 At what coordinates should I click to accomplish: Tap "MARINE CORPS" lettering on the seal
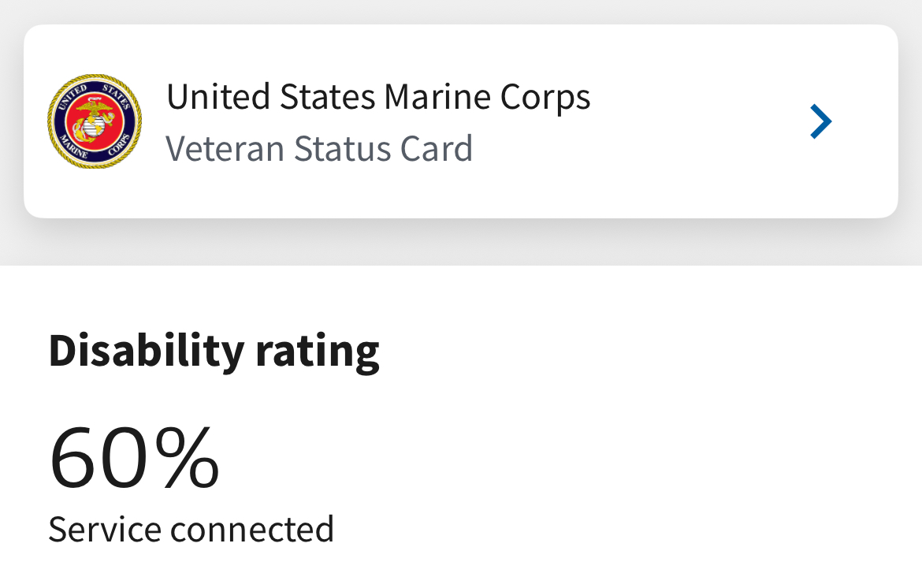[x=94, y=149]
